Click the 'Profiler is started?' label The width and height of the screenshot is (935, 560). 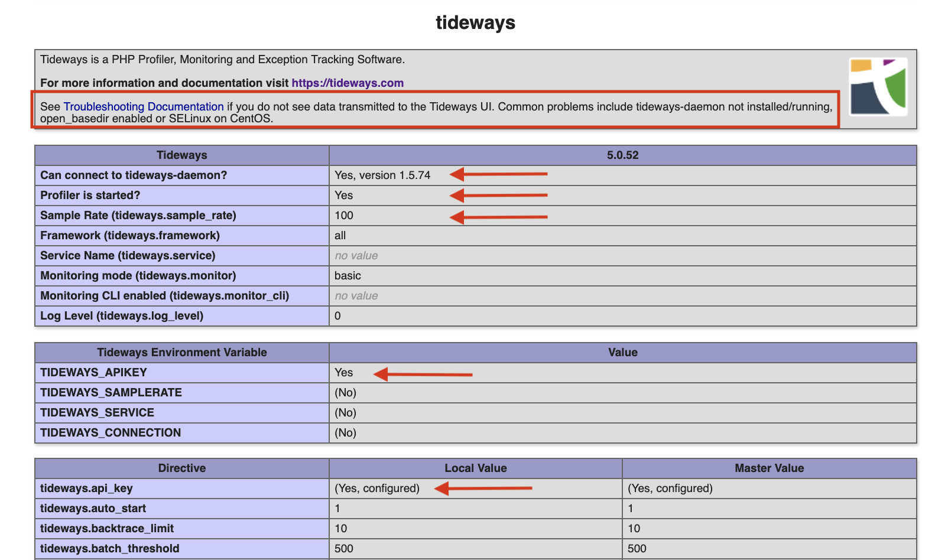click(90, 196)
